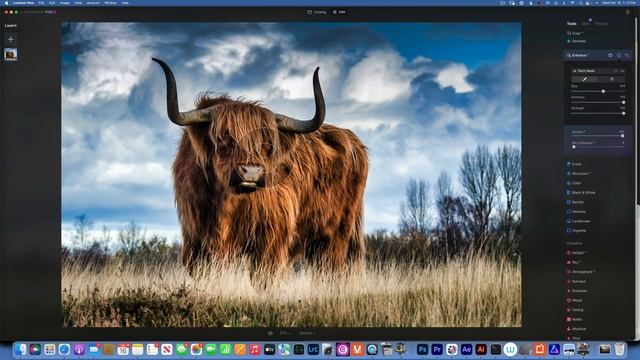Open the Color tool
The width and height of the screenshot is (640, 360).
[x=575, y=183]
